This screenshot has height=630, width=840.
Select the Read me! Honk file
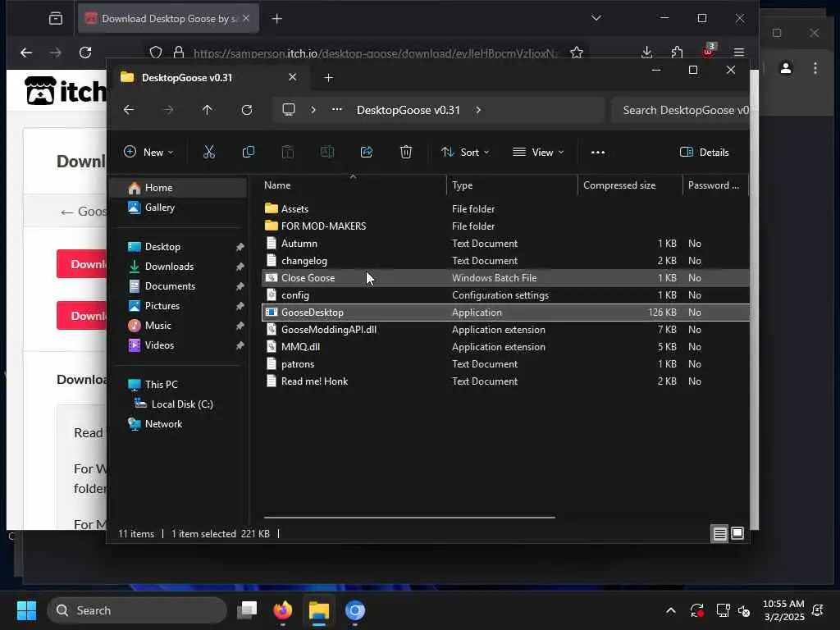505,381
